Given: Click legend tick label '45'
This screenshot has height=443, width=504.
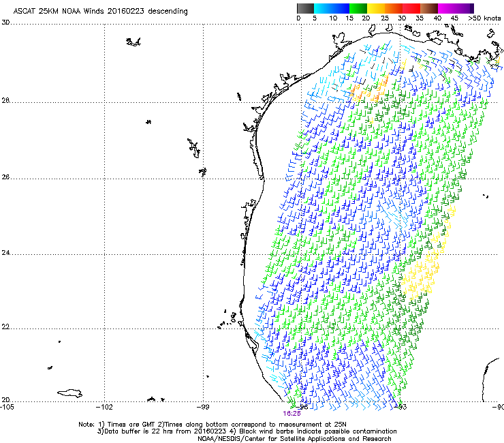Looking at the screenshot, I should click(x=454, y=18).
